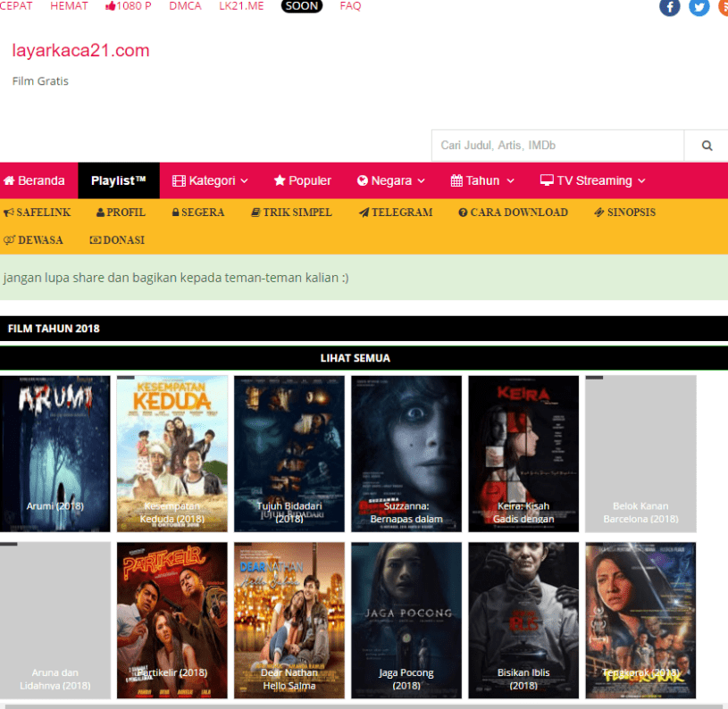The height and width of the screenshot is (709, 728).
Task: Expand TV Streaming dropdown
Action: tap(592, 180)
